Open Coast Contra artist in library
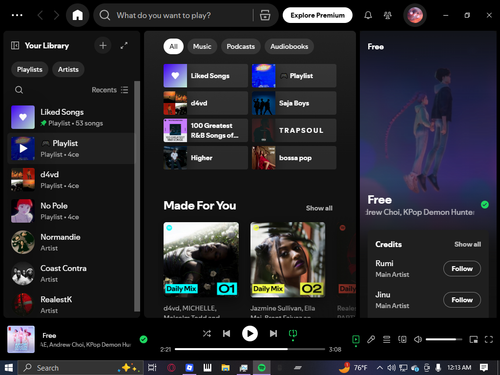 [71, 273]
